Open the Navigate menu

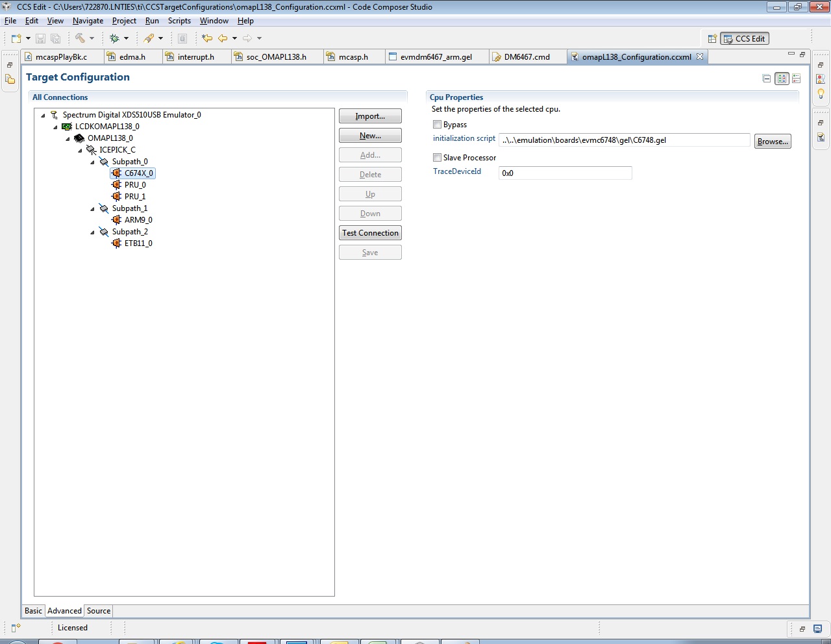point(88,21)
